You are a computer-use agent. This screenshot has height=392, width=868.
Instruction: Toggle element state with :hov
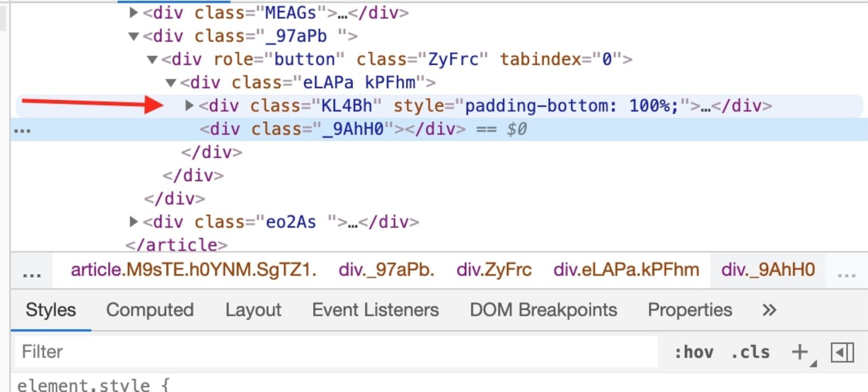694,352
